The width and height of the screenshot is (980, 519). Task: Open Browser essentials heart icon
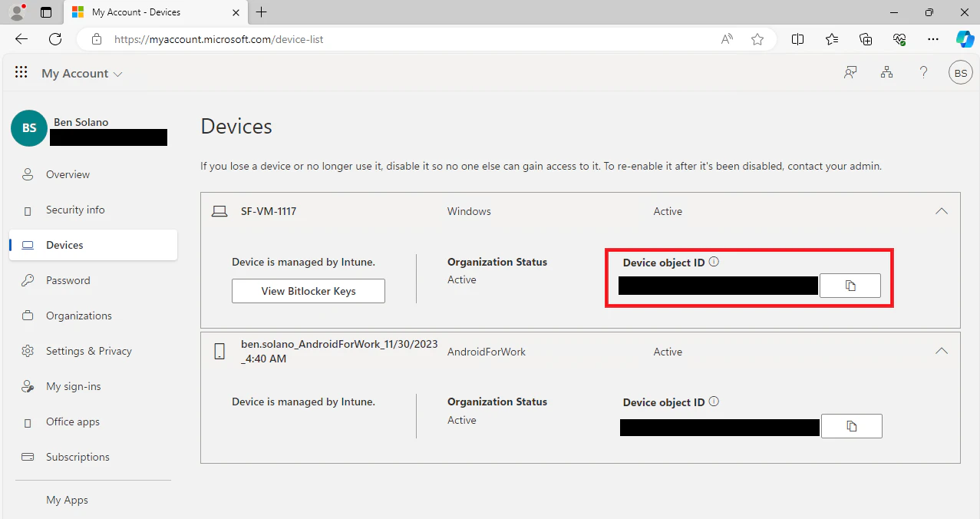tap(899, 39)
